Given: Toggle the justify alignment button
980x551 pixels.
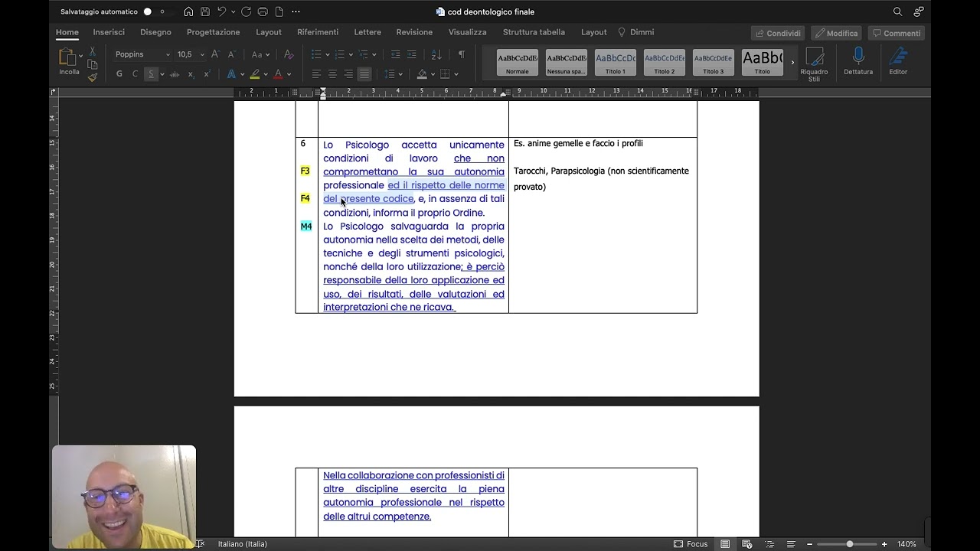Looking at the screenshot, I should point(364,74).
